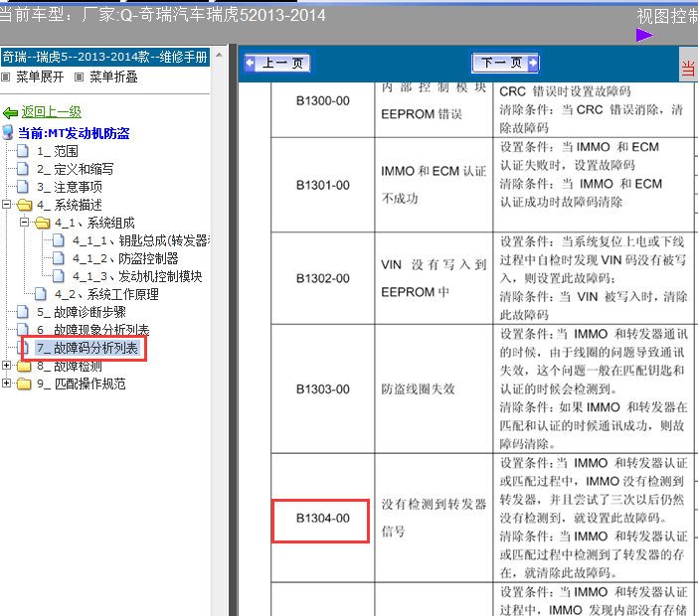The height and width of the screenshot is (616, 698).
Task: Click document icon beside 4_2、系统工作原理
Action: pos(41,294)
